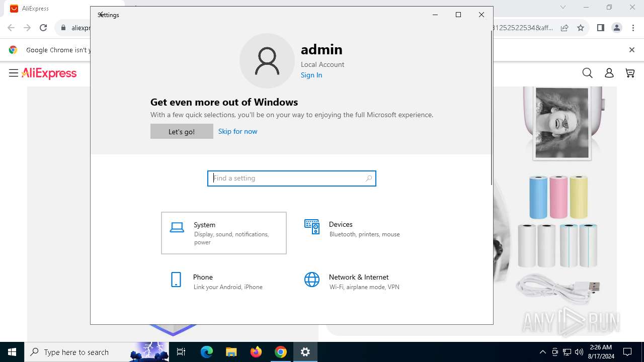Open the AliExpress hamburger menu in Chrome
Screen dimensions: 644x362
point(14,73)
